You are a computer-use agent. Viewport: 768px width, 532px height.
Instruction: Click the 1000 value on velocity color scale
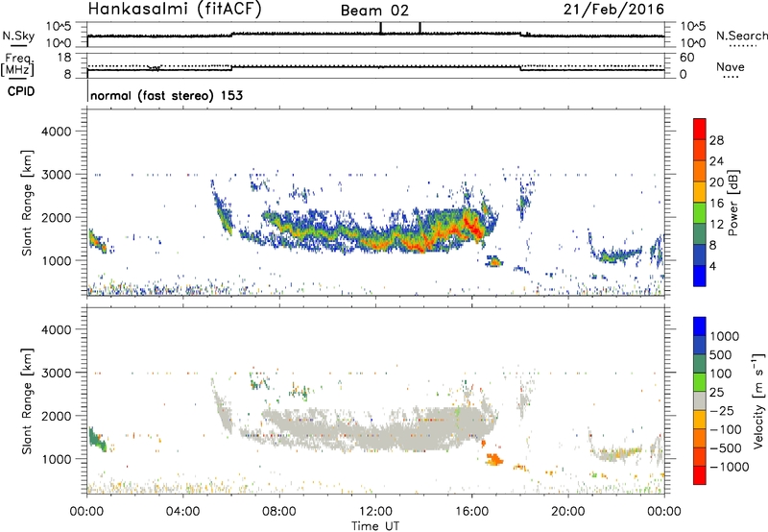(x=724, y=336)
